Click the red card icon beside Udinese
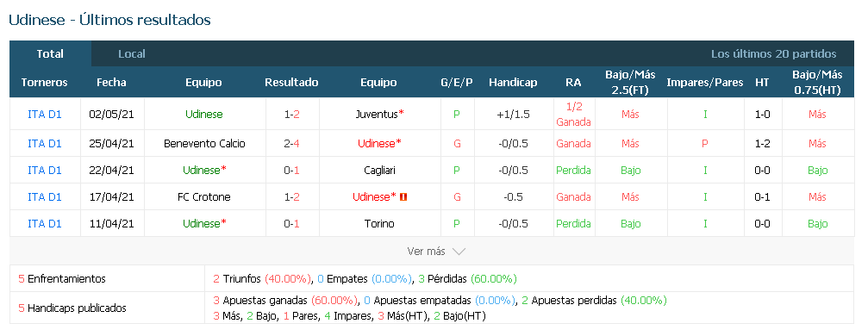868x336 pixels. [403, 196]
